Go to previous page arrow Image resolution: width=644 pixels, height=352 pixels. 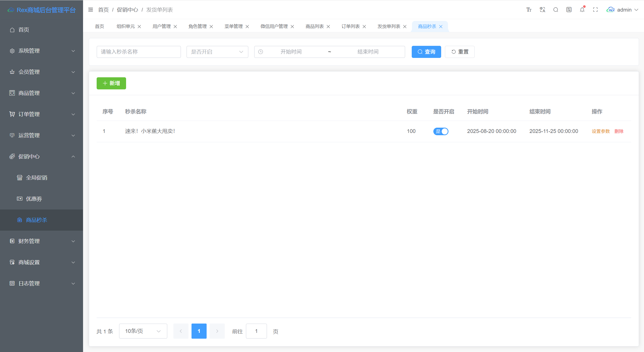(181, 331)
